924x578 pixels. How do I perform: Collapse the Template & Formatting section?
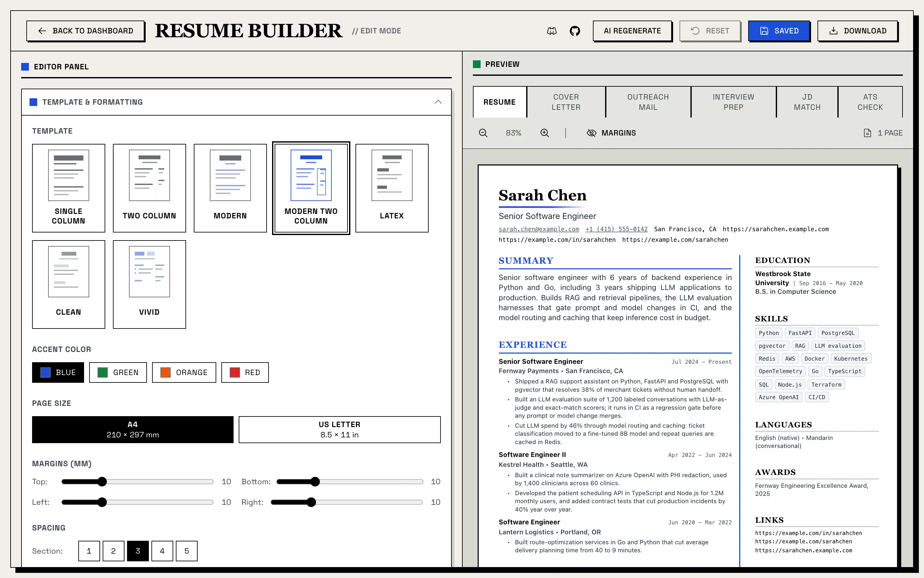(438, 102)
